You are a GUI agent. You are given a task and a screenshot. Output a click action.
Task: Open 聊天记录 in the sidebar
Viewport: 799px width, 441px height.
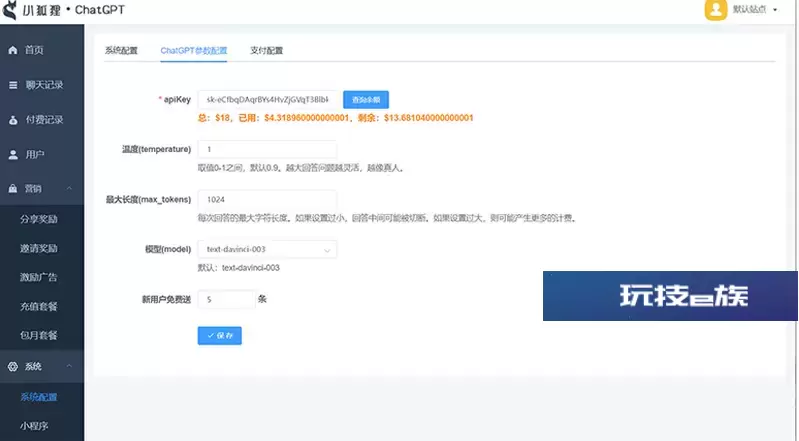tap(42, 85)
